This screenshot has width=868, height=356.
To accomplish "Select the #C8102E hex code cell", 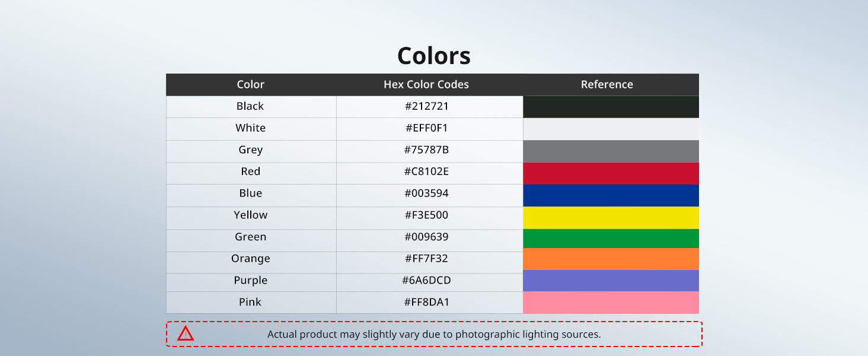I will 426,171.
